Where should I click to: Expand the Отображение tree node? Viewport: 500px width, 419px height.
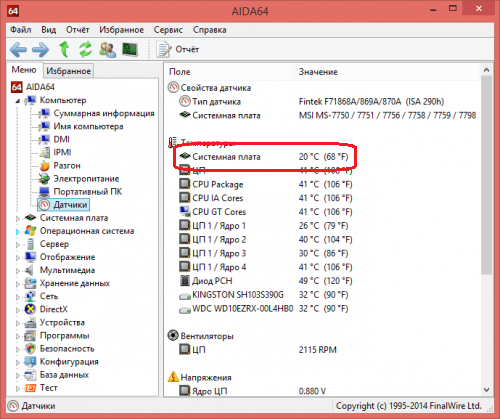[18, 258]
